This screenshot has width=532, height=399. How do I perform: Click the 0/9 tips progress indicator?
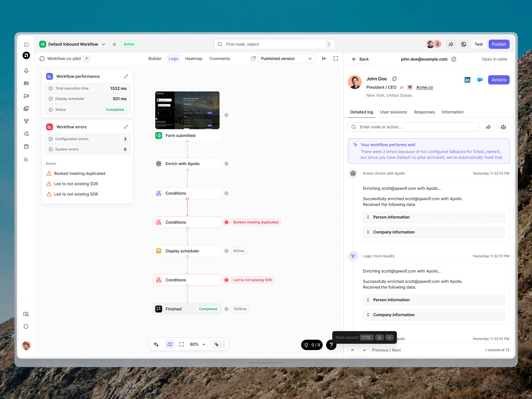pyautogui.click(x=312, y=345)
